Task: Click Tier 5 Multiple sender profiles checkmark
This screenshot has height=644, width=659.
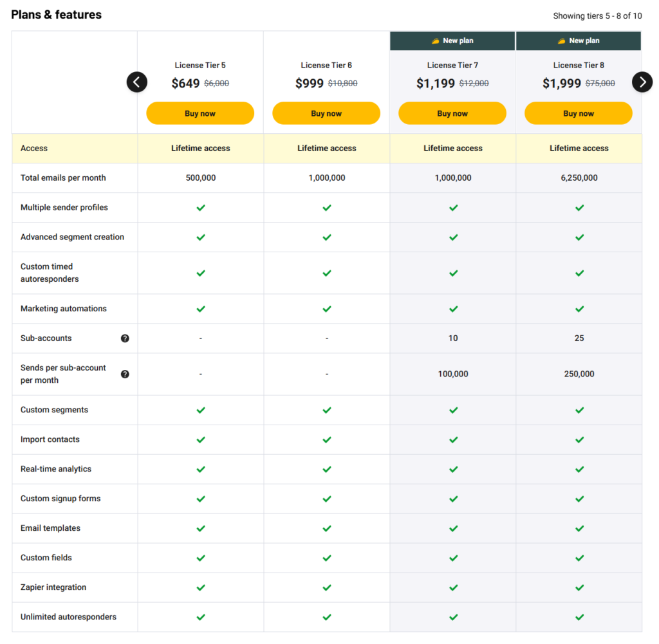Action: (x=201, y=208)
